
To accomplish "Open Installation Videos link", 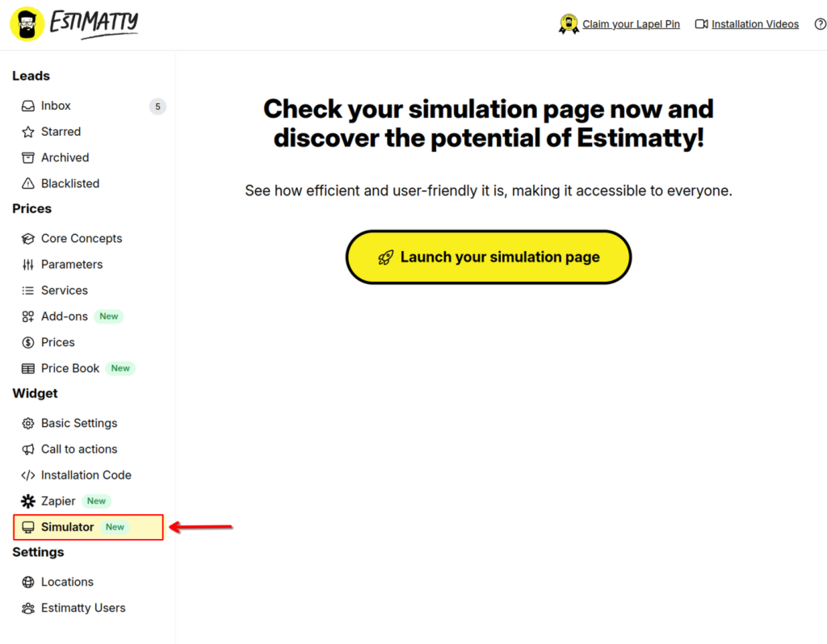I will [x=755, y=24].
